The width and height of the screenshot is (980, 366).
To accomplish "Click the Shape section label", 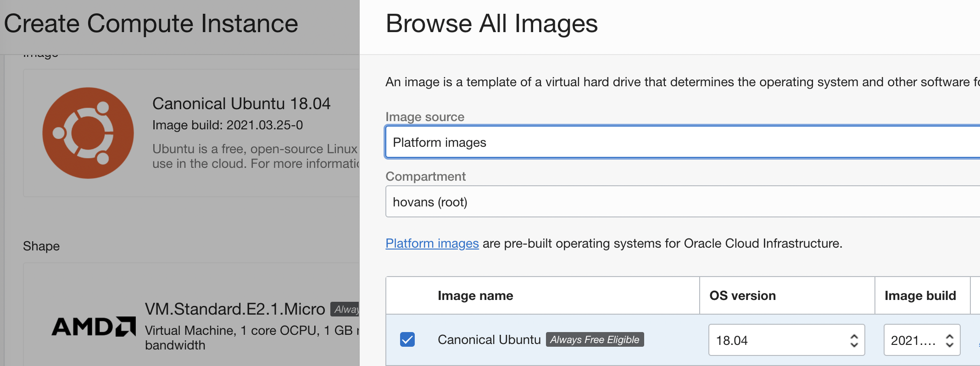I will (41, 246).
